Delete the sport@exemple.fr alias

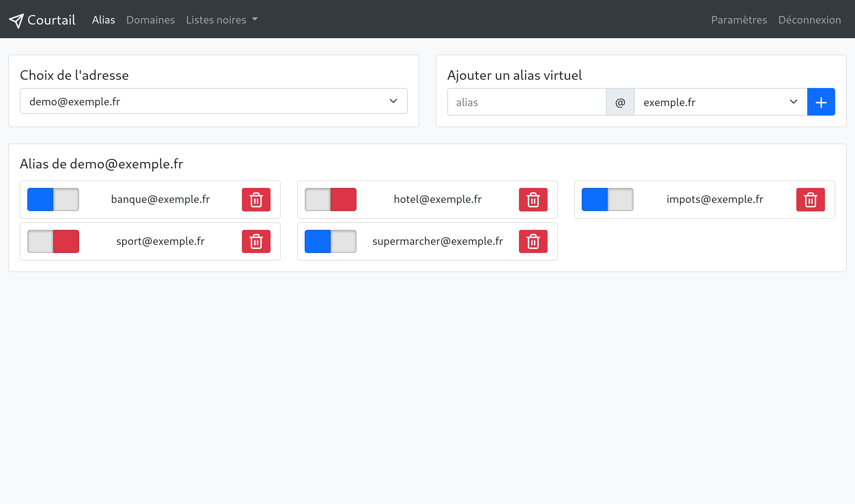(x=256, y=241)
